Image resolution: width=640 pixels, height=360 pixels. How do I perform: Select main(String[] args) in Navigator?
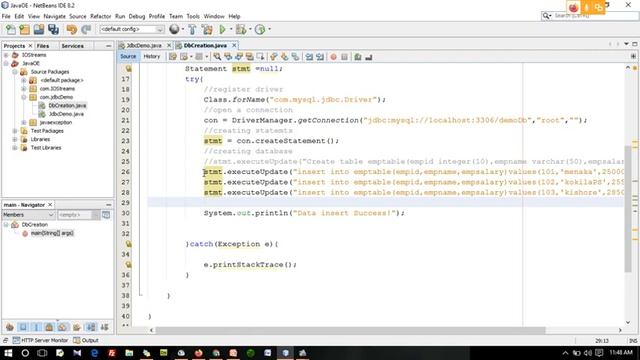[x=52, y=233]
